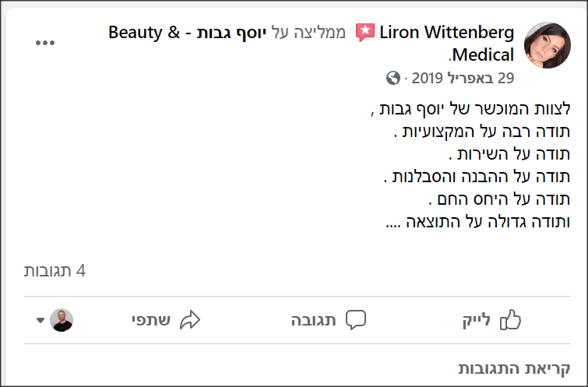This screenshot has height=387, width=588.
Task: Click the post date 29 באפריל 2019
Action: 463,78
